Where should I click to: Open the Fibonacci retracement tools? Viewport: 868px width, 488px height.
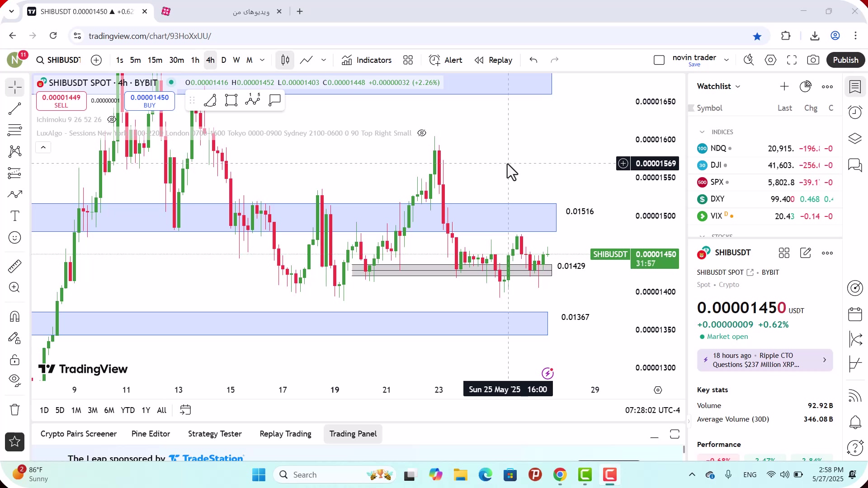pos(15,130)
